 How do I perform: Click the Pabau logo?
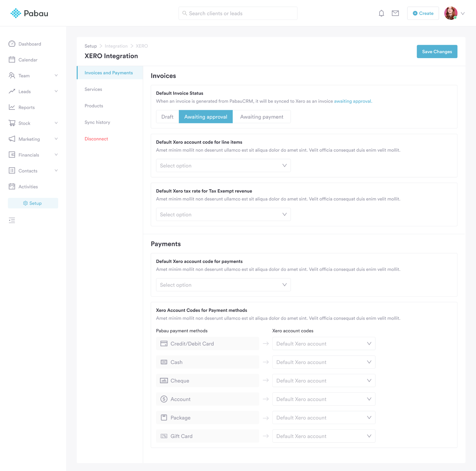29,13
